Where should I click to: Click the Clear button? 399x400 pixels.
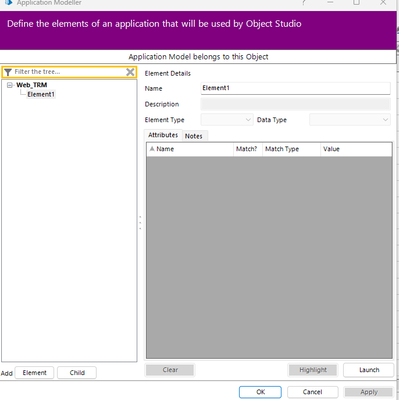(170, 370)
